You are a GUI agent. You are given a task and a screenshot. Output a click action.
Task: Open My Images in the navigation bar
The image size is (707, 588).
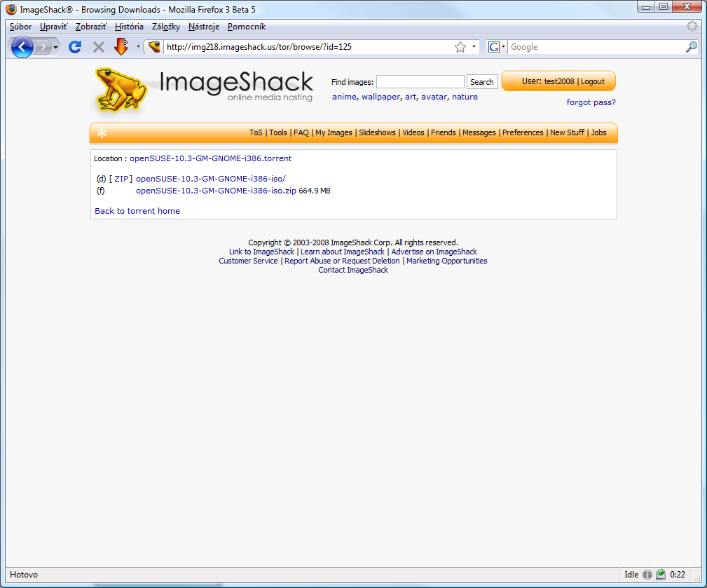coord(334,132)
